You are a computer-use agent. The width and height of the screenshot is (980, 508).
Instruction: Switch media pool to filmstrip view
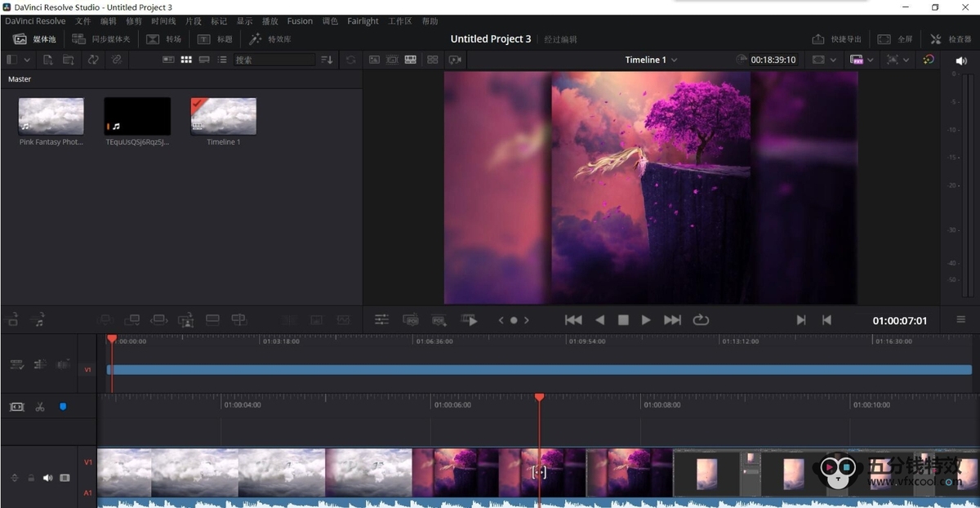click(204, 60)
